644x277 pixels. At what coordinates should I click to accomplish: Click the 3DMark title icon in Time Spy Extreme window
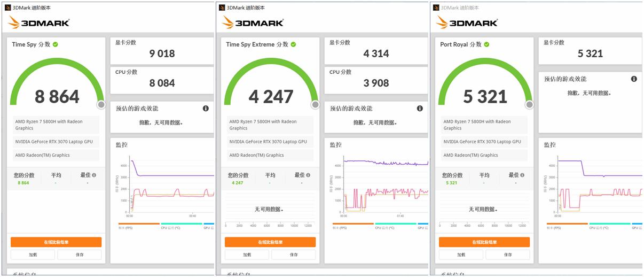tap(222, 7)
